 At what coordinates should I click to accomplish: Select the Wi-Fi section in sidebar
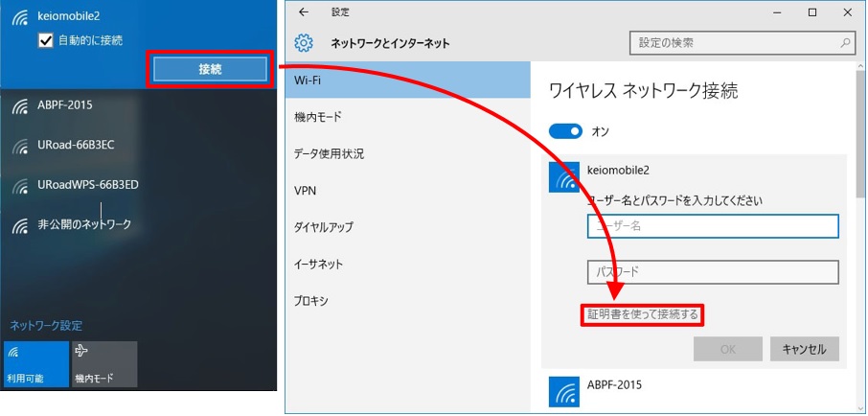(408, 81)
